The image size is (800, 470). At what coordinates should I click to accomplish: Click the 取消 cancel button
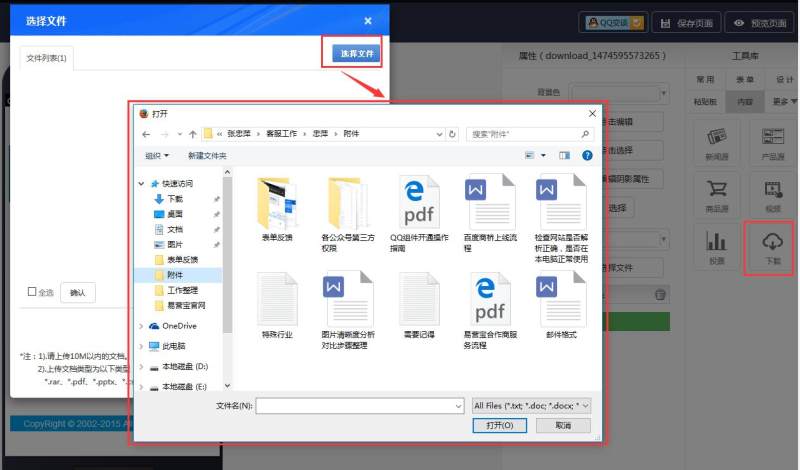563,426
